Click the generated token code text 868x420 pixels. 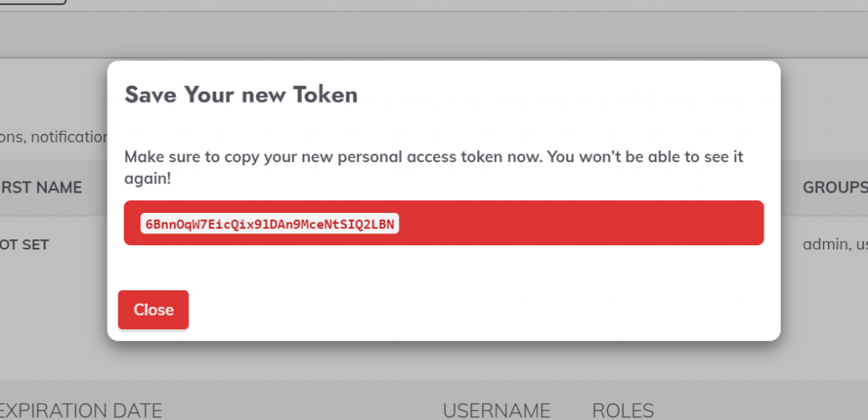click(270, 224)
